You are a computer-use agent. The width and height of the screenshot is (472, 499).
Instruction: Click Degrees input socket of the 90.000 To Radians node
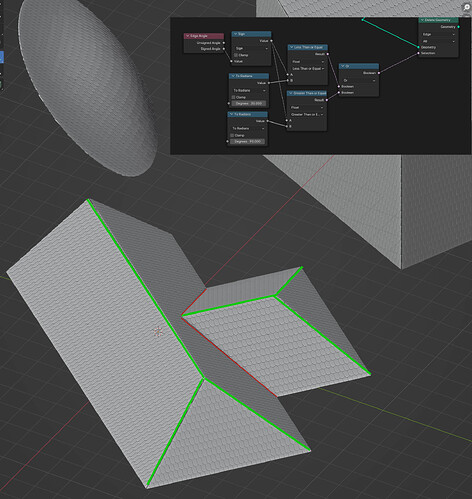(228, 141)
